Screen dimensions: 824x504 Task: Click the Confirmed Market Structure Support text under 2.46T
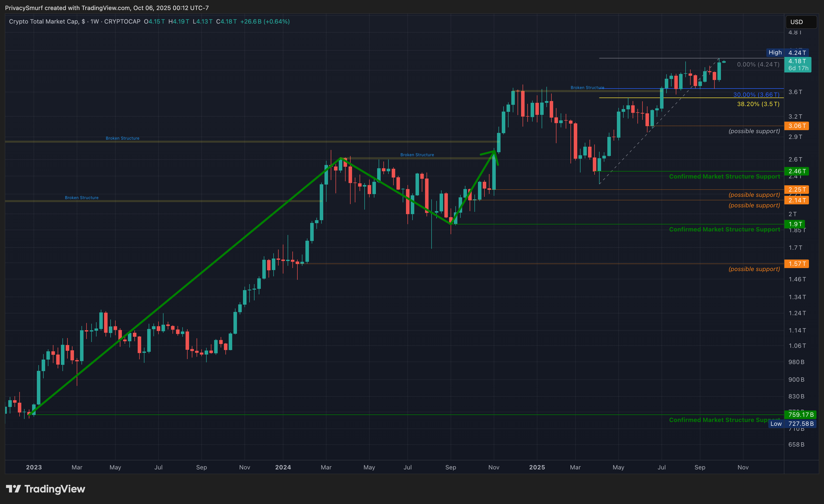pyautogui.click(x=724, y=177)
